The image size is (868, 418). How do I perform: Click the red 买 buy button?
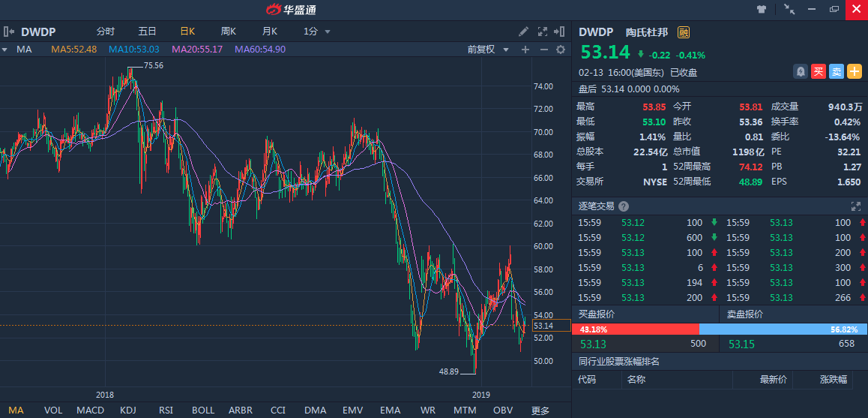[x=819, y=72]
